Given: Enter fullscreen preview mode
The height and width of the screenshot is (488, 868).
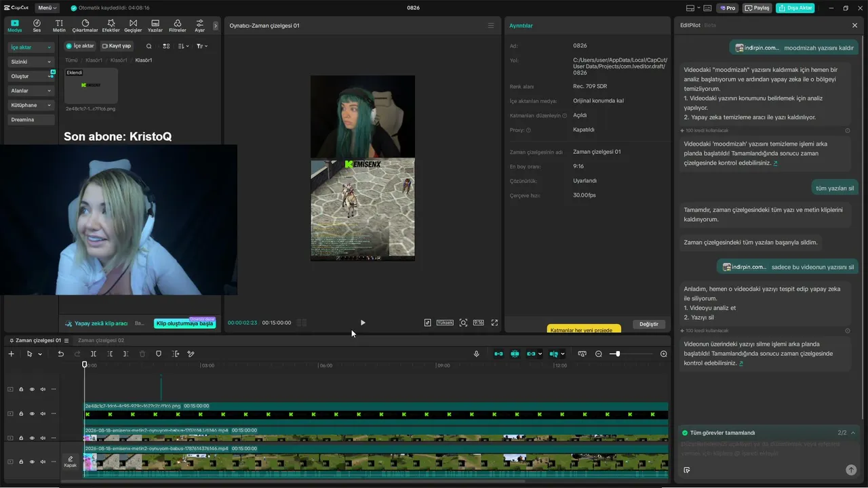Looking at the screenshot, I should [494, 323].
